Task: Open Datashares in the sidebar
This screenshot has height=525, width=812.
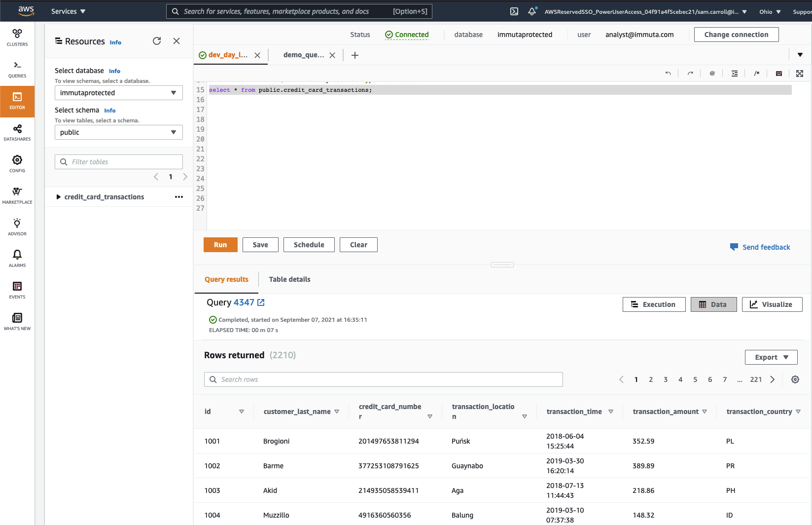Action: [17, 133]
